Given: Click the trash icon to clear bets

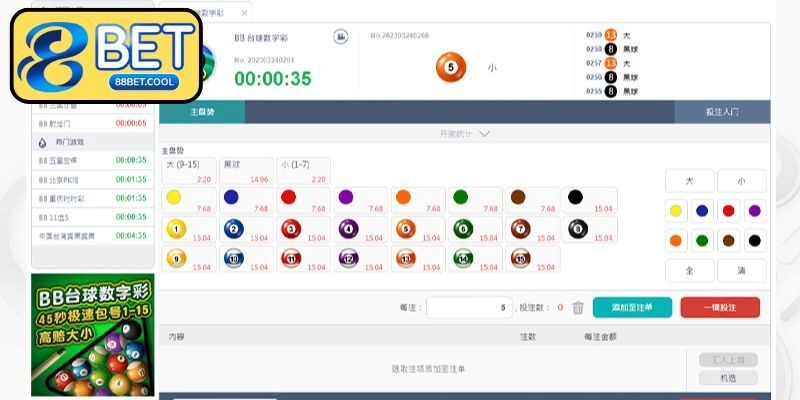Looking at the screenshot, I should [x=578, y=308].
